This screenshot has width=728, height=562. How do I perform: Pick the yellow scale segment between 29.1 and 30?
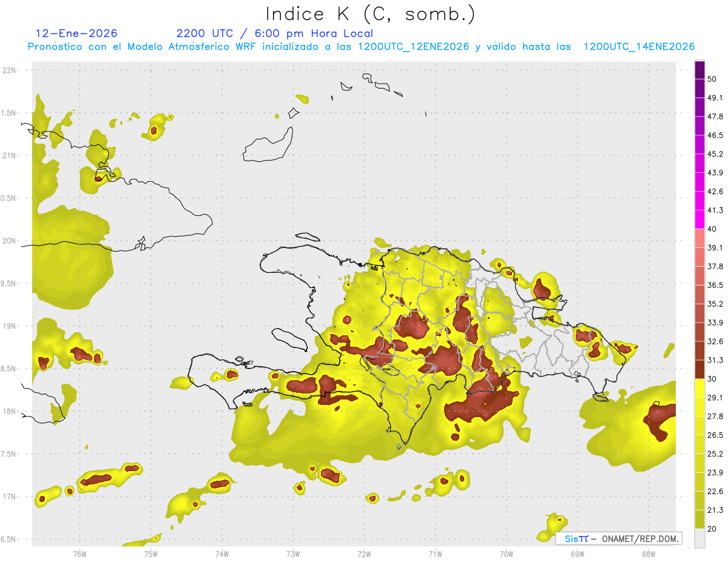click(699, 388)
